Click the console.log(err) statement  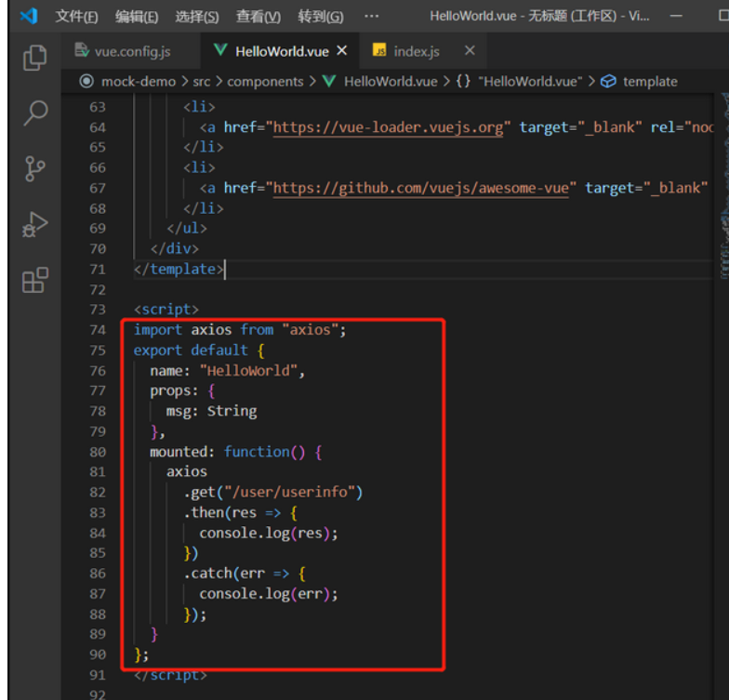coord(269,594)
